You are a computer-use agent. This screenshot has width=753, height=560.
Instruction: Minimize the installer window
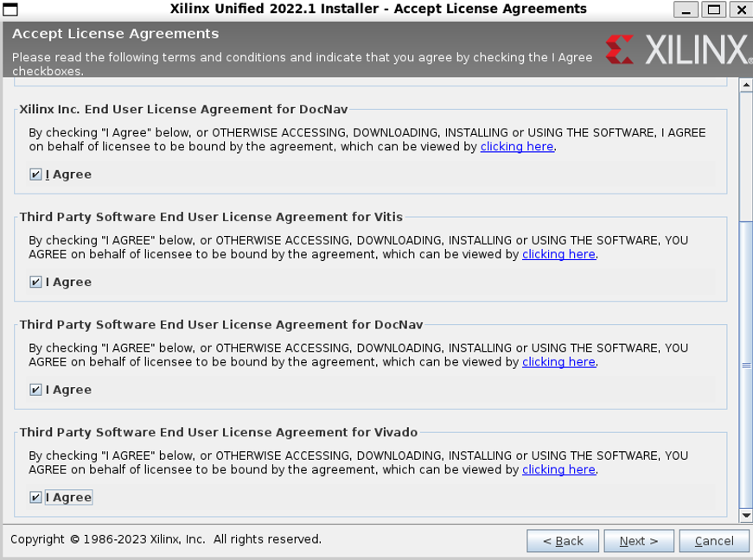click(686, 10)
